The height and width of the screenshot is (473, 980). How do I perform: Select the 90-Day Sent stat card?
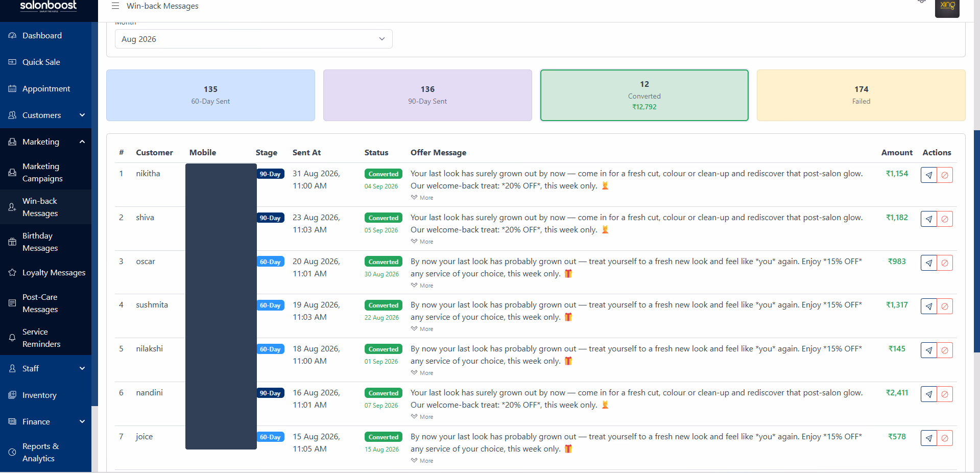427,95
